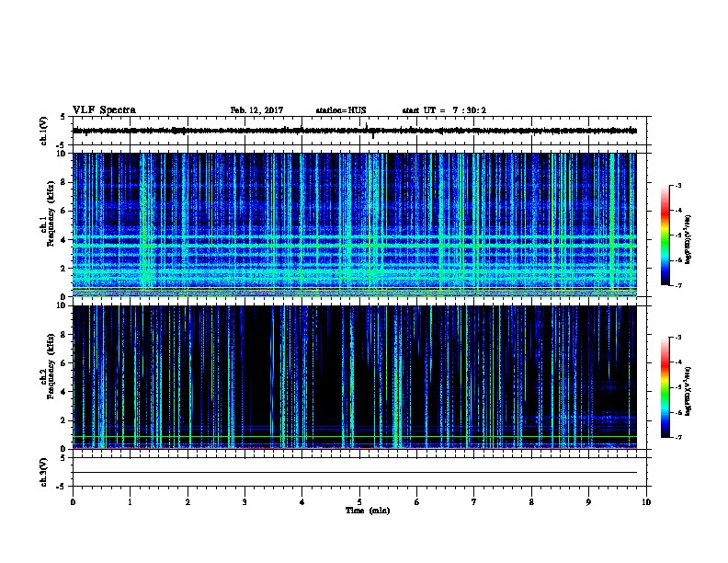Click the "6" kHz tick on ch.1 axis

63,211
